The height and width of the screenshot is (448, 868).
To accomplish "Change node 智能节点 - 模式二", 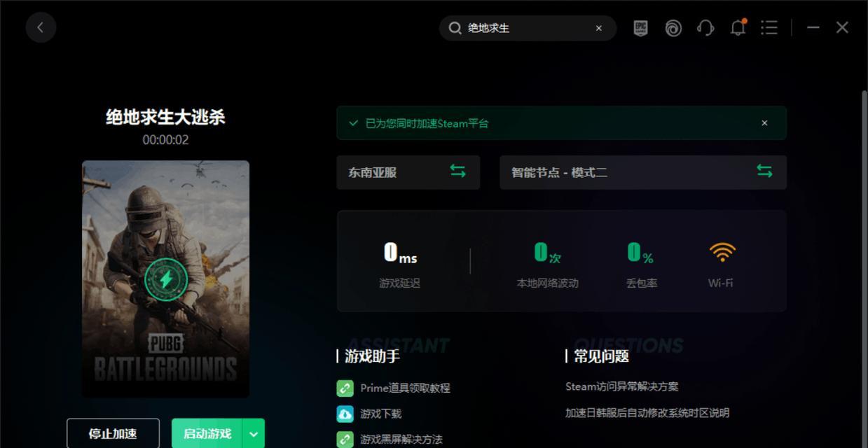I will click(643, 172).
